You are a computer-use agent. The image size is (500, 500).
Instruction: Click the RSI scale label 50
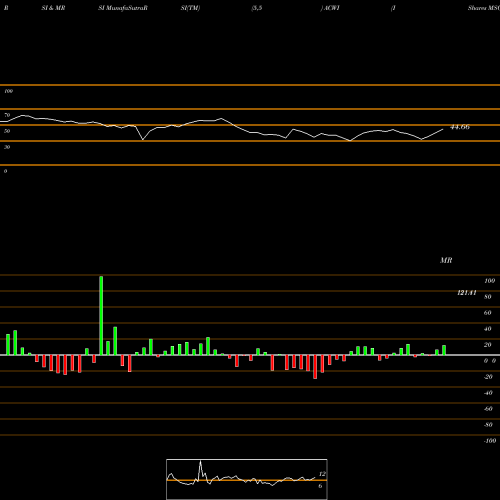[7, 131]
